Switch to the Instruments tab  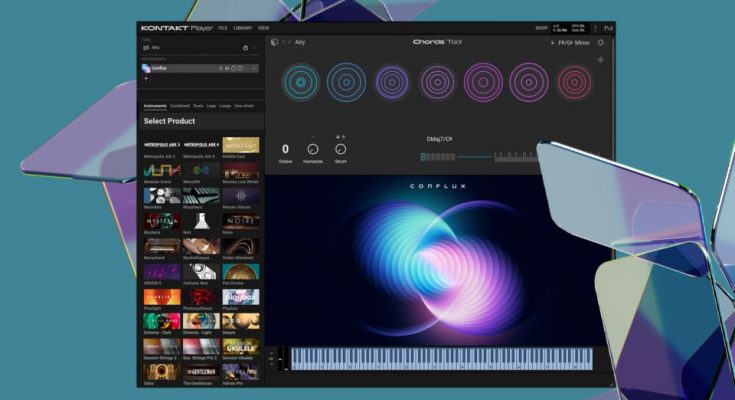(155, 106)
